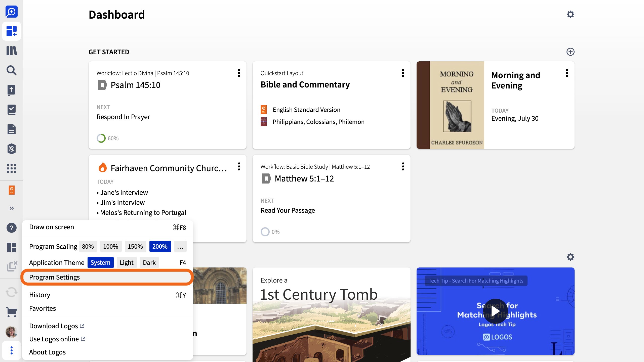
Task: Click the Read Your Passage next step
Action: [288, 210]
